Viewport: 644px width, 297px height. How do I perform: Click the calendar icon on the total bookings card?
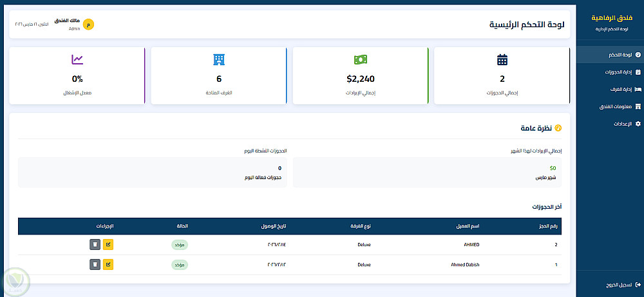coord(502,60)
